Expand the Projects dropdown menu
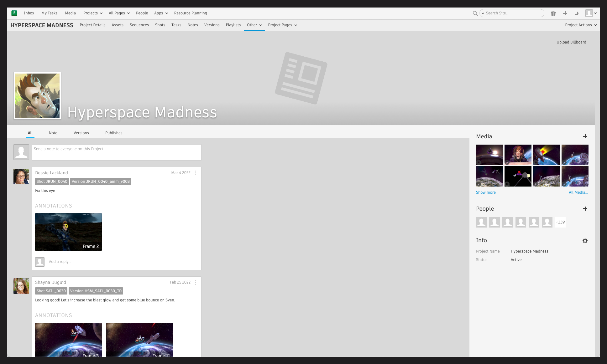This screenshot has width=607, height=364. pyautogui.click(x=93, y=13)
